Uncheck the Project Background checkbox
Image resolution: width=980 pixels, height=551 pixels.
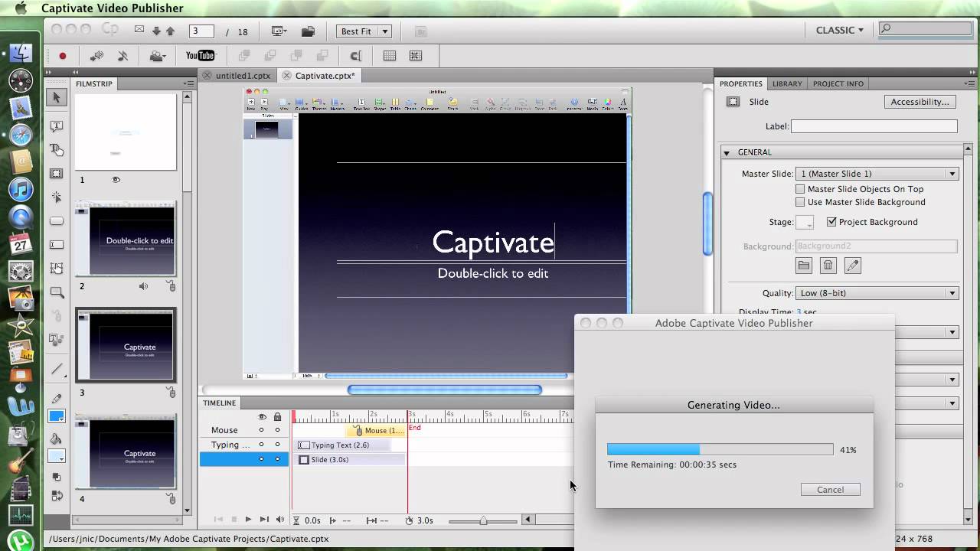click(x=831, y=222)
